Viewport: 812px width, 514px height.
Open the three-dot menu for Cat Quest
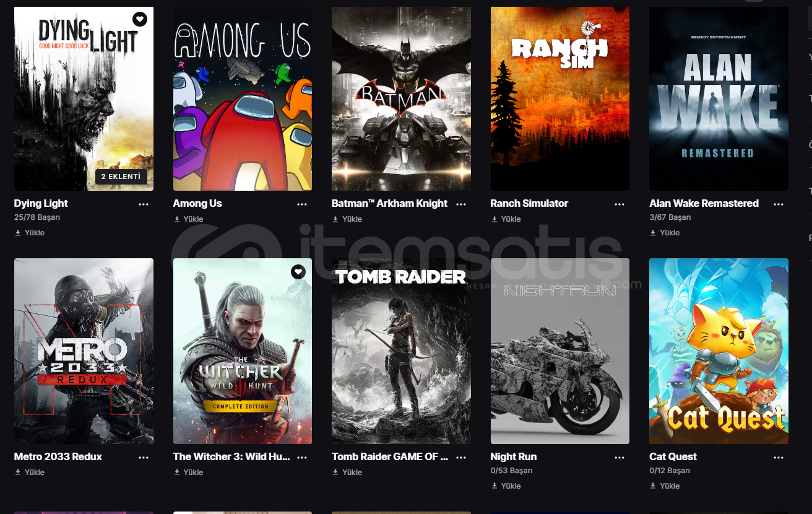tap(779, 457)
